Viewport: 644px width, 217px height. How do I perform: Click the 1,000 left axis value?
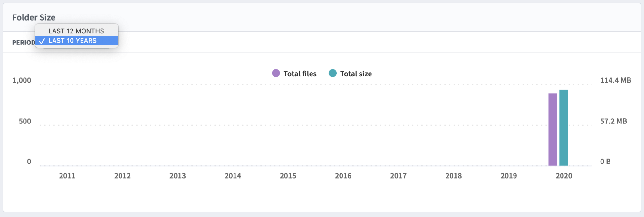(x=22, y=80)
